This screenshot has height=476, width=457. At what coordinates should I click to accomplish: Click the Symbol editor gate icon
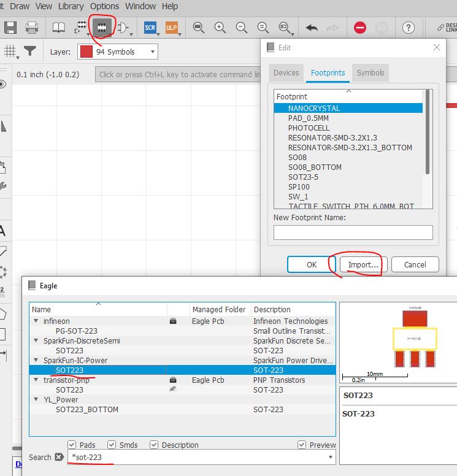[x=123, y=28]
